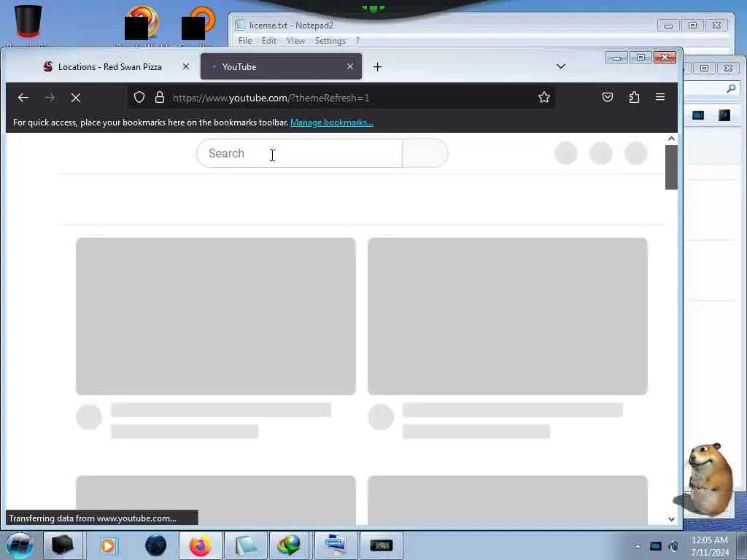Open Settings menu in Notepad2
The height and width of the screenshot is (560, 747).
click(330, 41)
